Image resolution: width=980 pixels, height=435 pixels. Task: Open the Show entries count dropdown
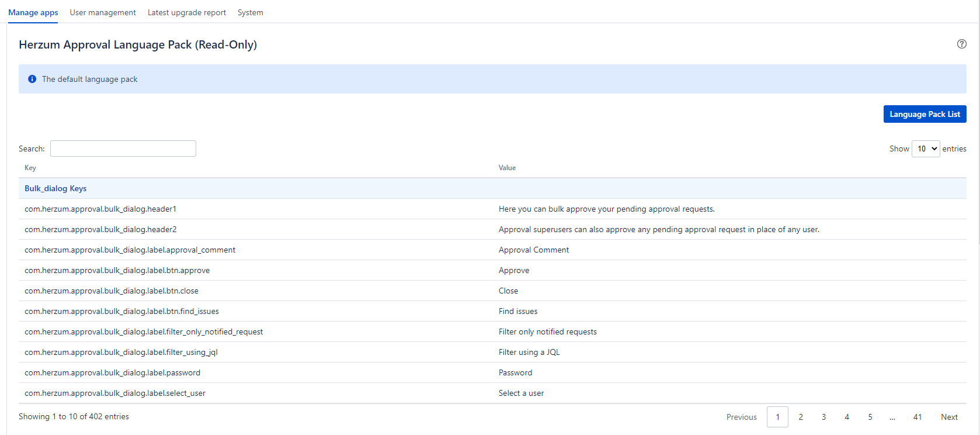coord(926,149)
